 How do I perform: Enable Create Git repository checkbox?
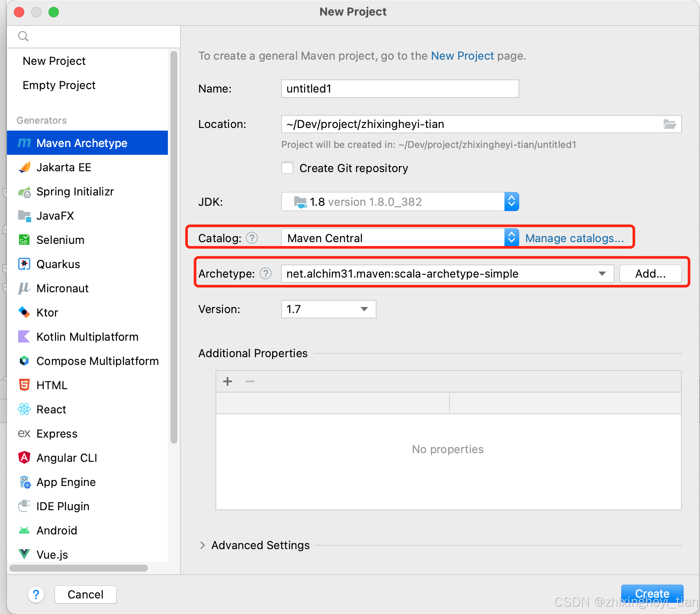287,168
